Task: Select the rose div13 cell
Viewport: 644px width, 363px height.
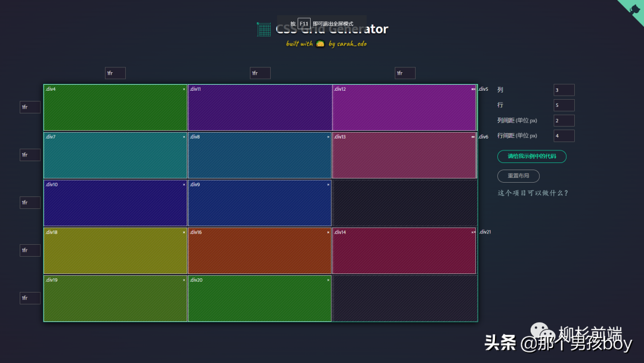Action: 404,155
